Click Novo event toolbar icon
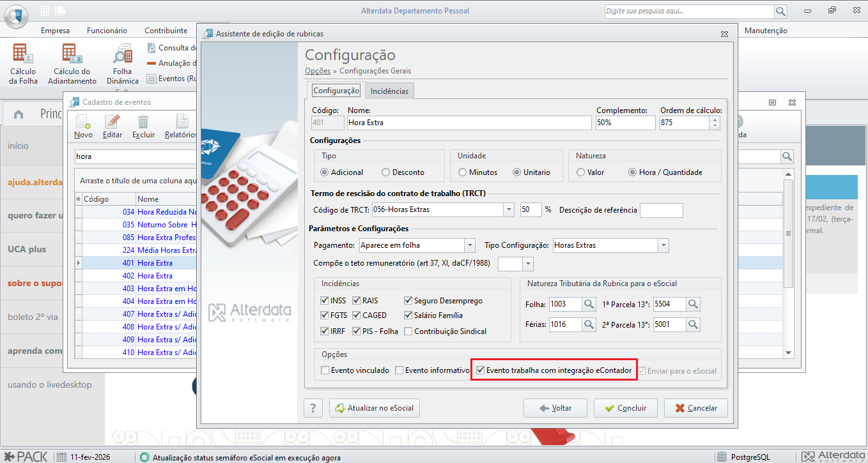The height and width of the screenshot is (463, 868). coord(83,121)
